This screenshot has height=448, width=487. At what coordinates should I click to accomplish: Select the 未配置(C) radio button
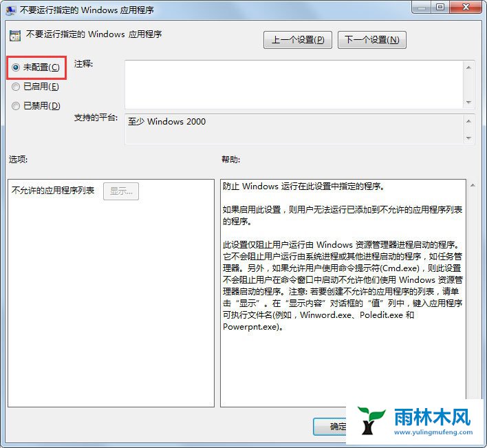[x=16, y=67]
